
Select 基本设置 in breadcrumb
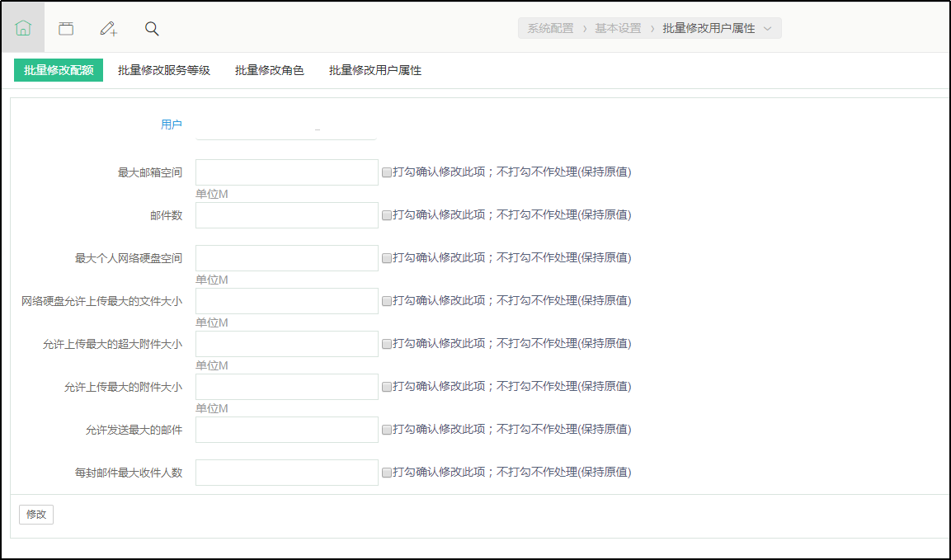click(x=618, y=29)
